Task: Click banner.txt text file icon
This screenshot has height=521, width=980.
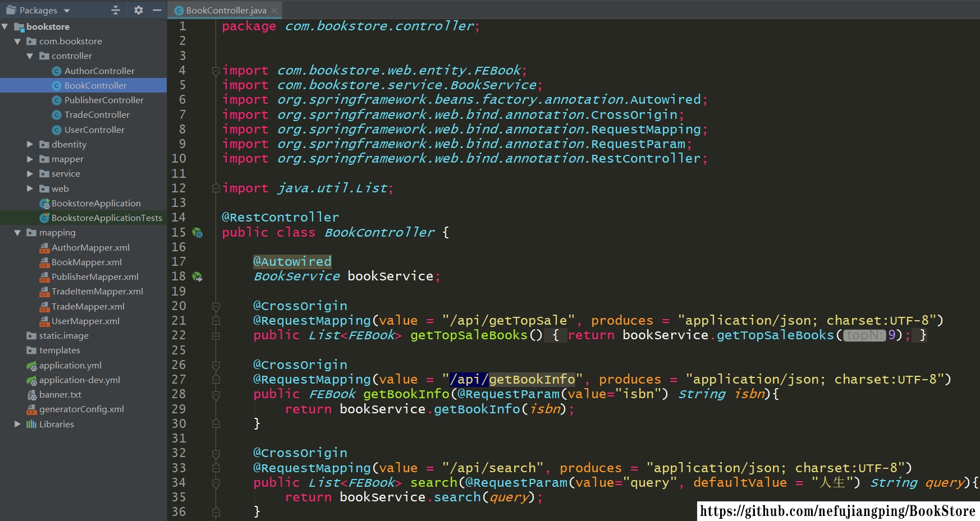Action: point(32,395)
